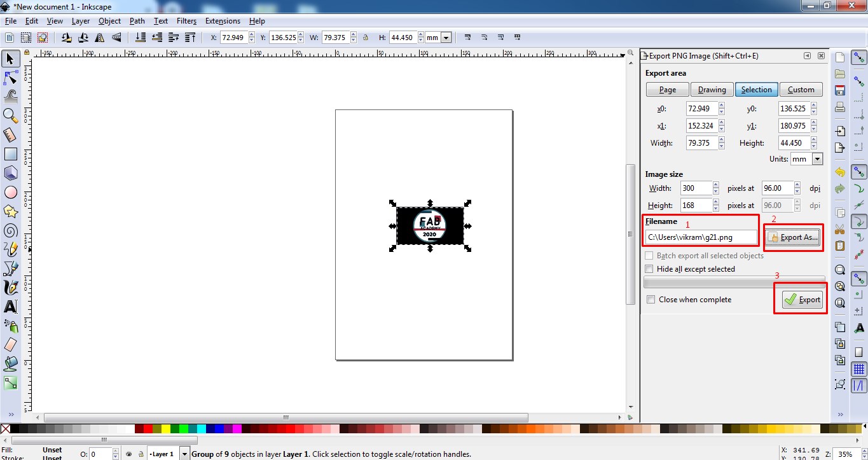Pick the yellow color swatch in palette
This screenshot has width=868, height=460.
click(165, 429)
